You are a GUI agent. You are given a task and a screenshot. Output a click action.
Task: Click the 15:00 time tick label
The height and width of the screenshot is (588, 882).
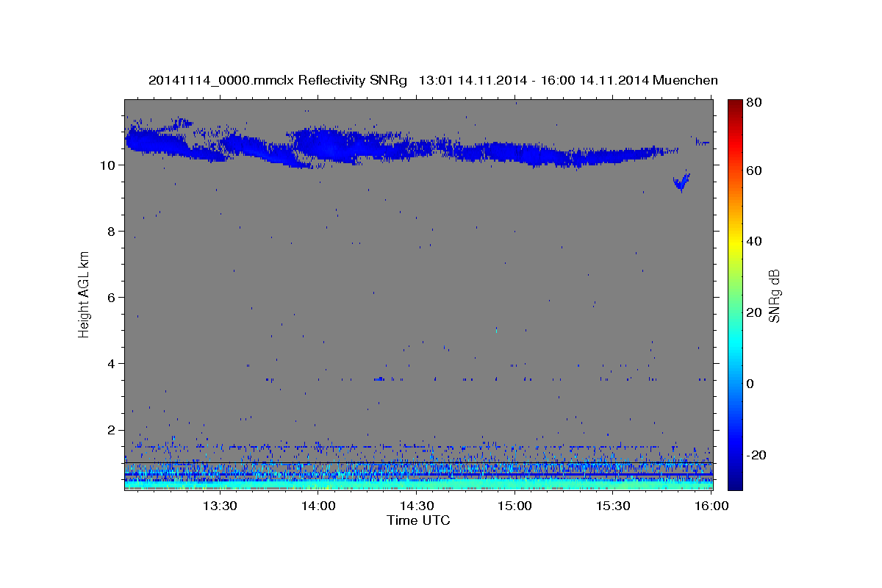click(515, 506)
